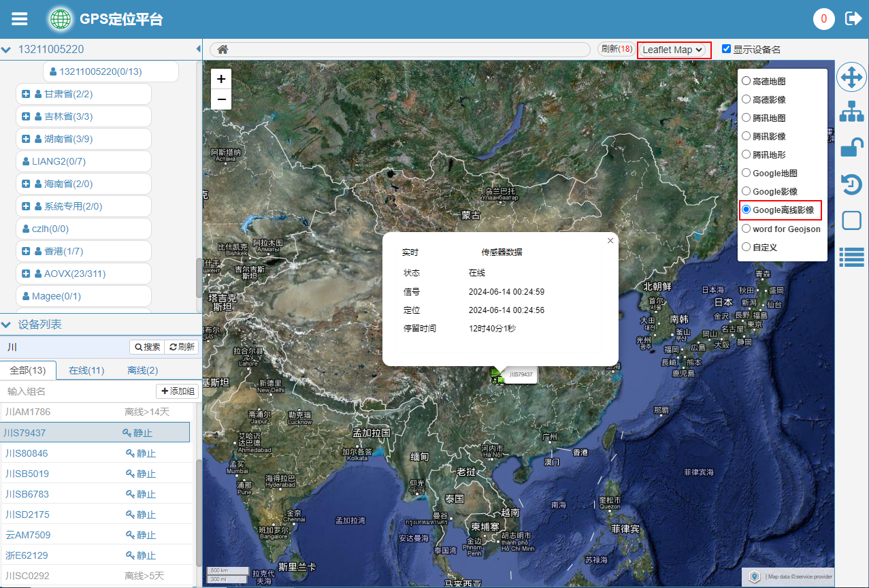The height and width of the screenshot is (588, 869).
Task: Uncheck the 显示设备名 checkbox
Action: click(x=726, y=49)
